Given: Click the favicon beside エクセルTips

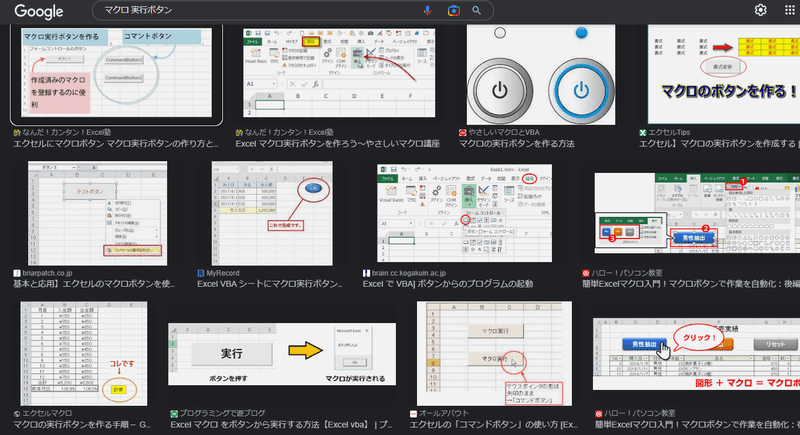Looking at the screenshot, I should click(x=642, y=133).
